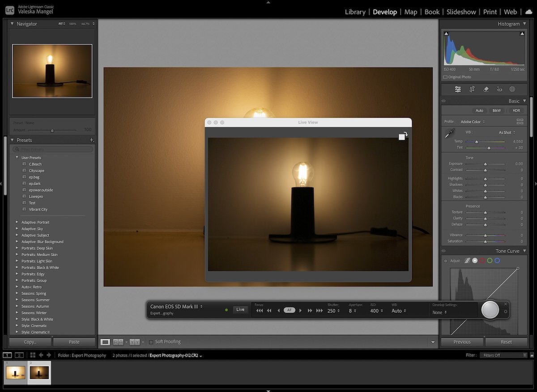The height and width of the screenshot is (392, 537).
Task: Click the Lightroom Classic logo icon
Action: coord(9,9)
